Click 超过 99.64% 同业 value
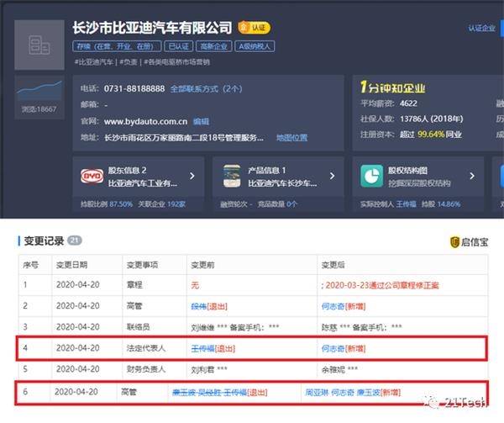This screenshot has height=423, width=504. point(431,135)
